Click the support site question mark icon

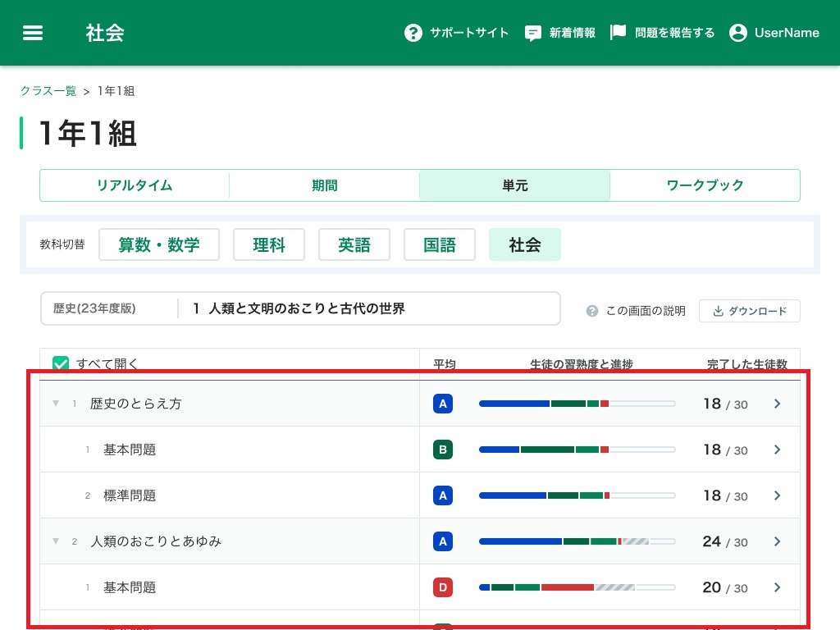[413, 33]
